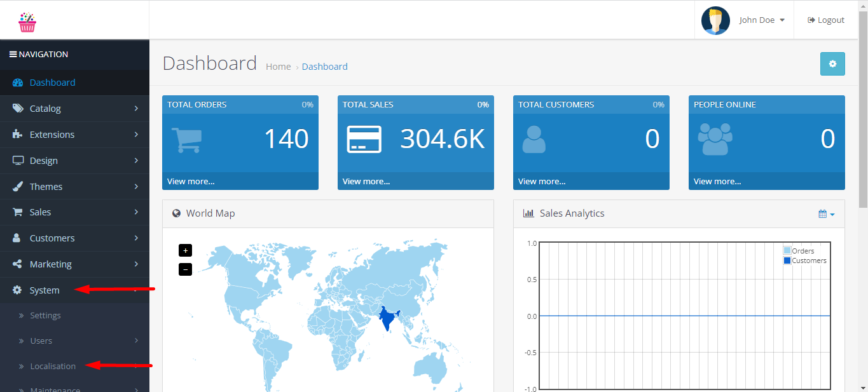Zoom out the world map with minus

[x=186, y=269]
